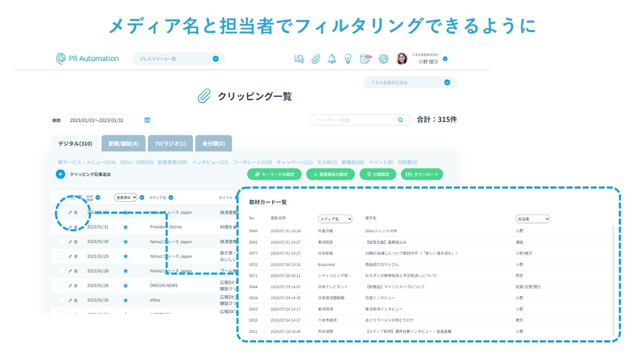Click the trash icon in the ORICON NEWS row
Viewport: 644px width, 362px height.
click(x=75, y=286)
